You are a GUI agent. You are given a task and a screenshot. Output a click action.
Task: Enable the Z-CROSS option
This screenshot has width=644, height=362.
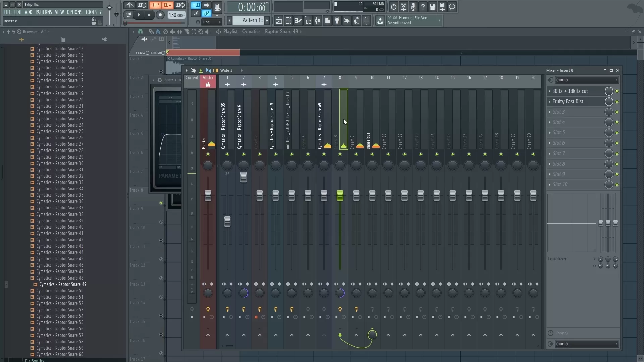click(147, 52)
